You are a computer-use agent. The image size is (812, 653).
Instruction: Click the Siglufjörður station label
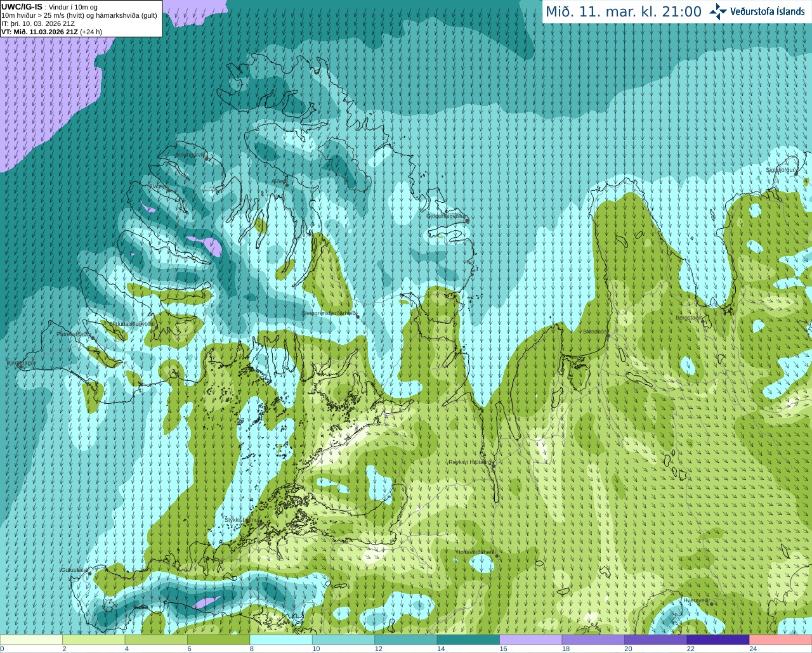781,170
